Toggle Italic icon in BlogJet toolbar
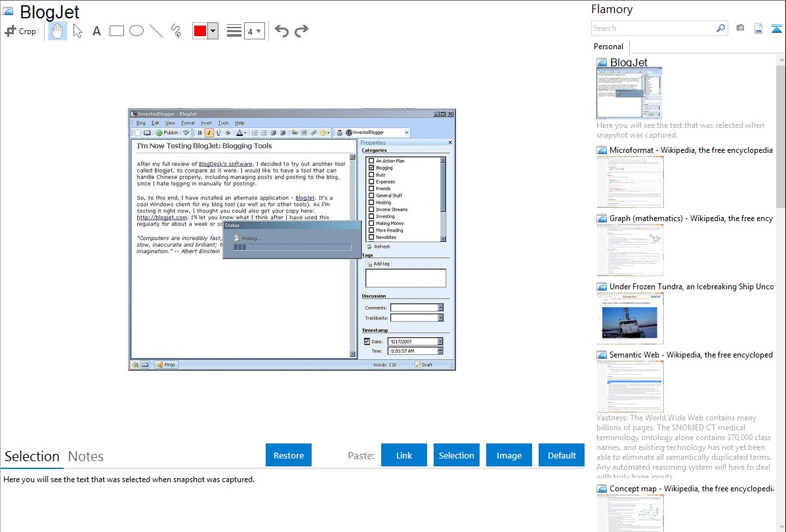Image resolution: width=786 pixels, height=532 pixels. click(x=209, y=133)
